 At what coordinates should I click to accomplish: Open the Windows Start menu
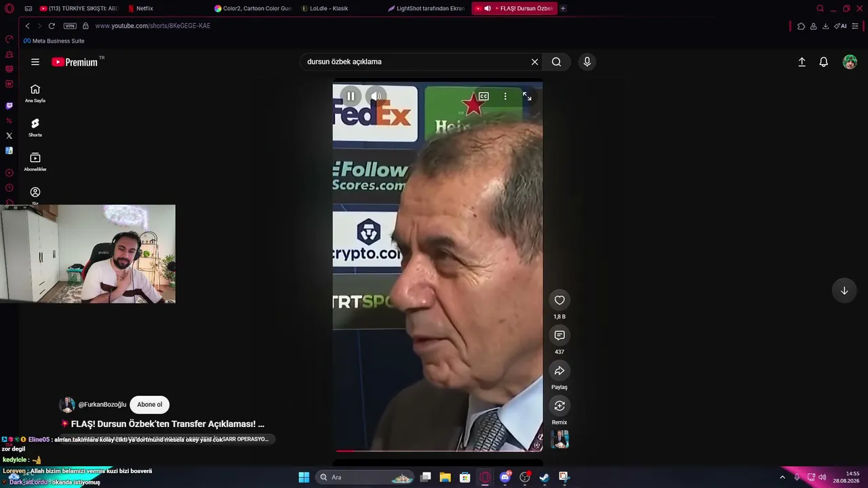(x=304, y=477)
